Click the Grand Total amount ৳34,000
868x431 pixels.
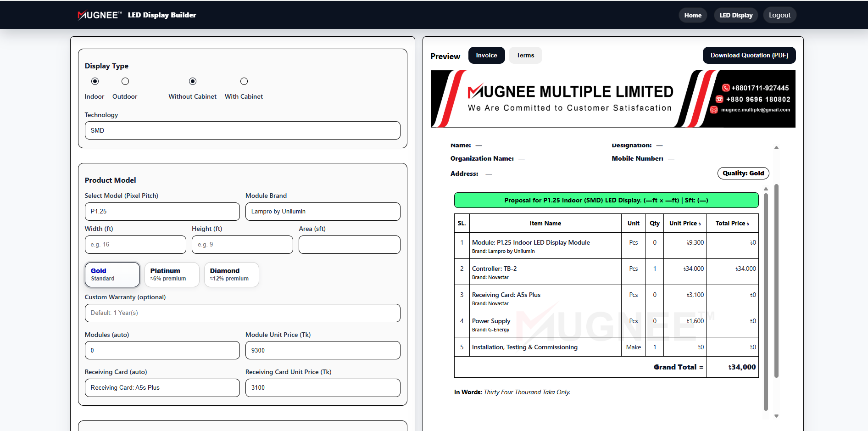click(x=742, y=367)
